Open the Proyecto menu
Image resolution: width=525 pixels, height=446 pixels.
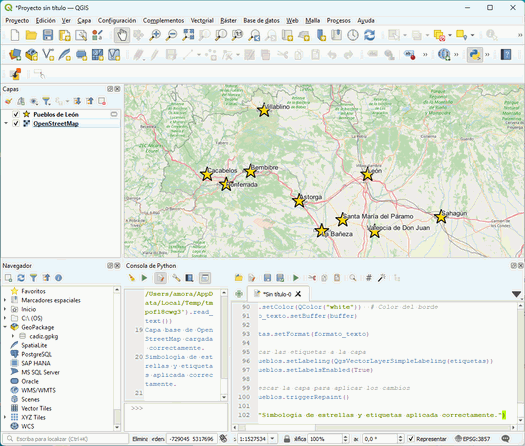17,20
